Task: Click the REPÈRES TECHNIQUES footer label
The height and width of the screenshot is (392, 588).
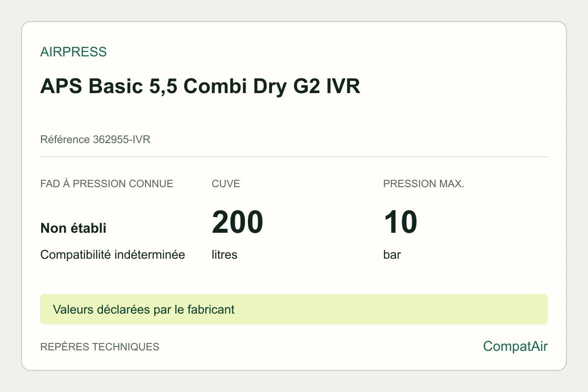Action: 100,347
